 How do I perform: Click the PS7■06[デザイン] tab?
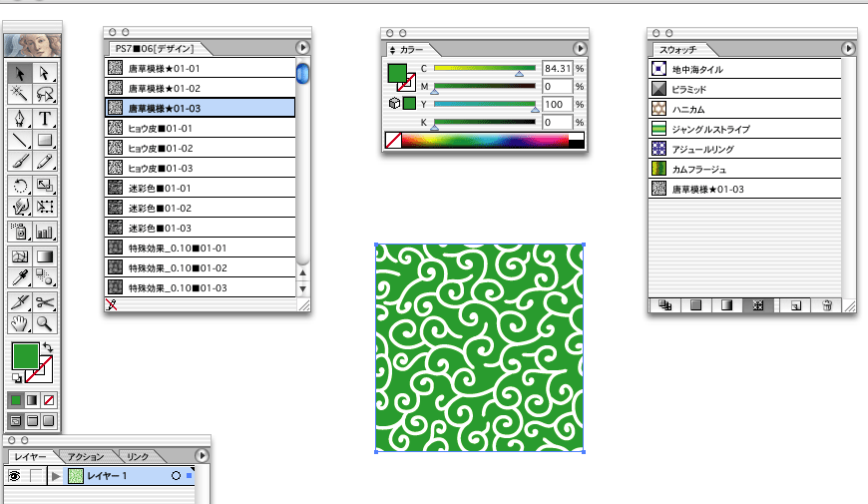[x=155, y=49]
